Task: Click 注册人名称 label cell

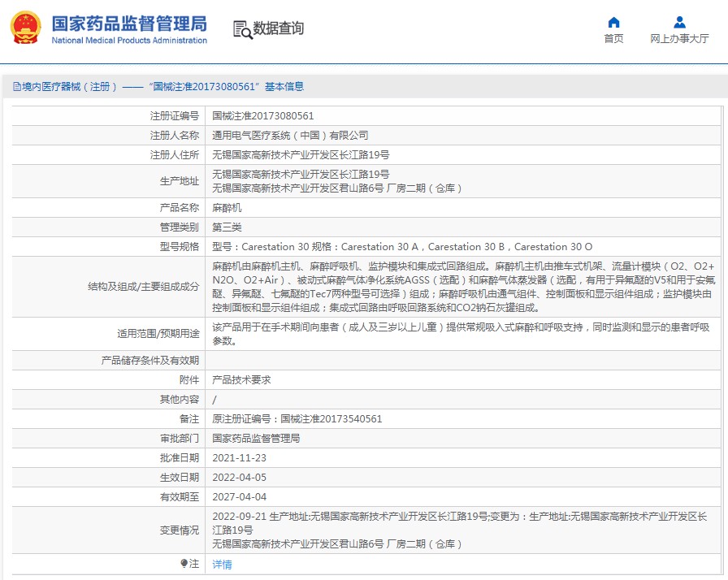Action: (x=108, y=135)
